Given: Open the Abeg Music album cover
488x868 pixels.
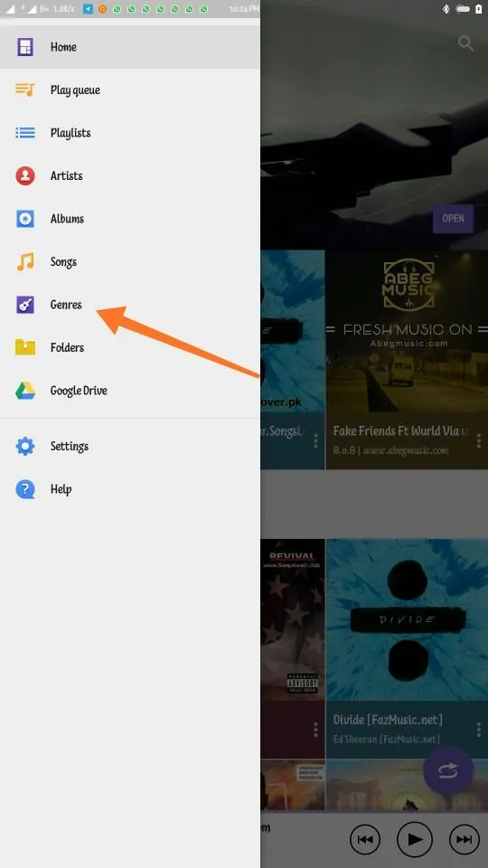Looking at the screenshot, I should click(407, 331).
